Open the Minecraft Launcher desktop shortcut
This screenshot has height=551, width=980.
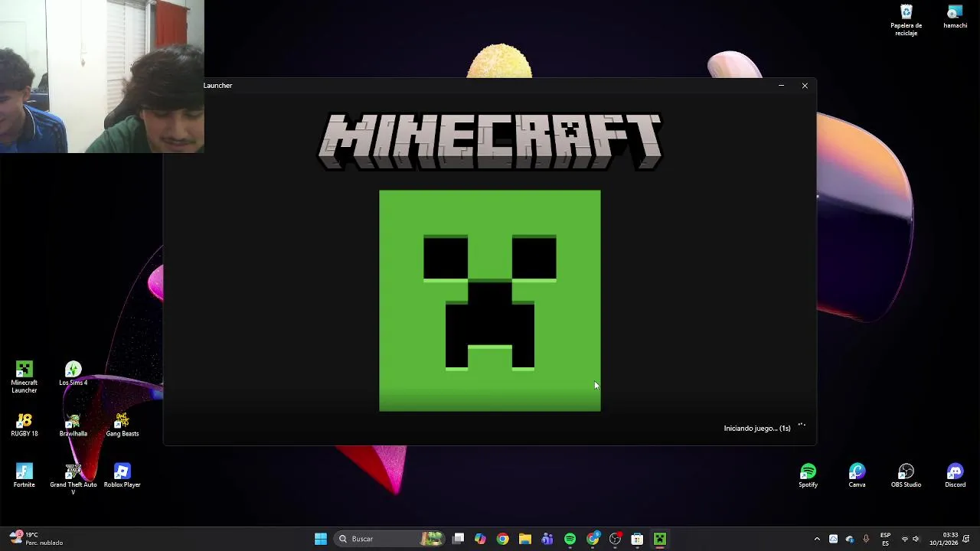24,377
